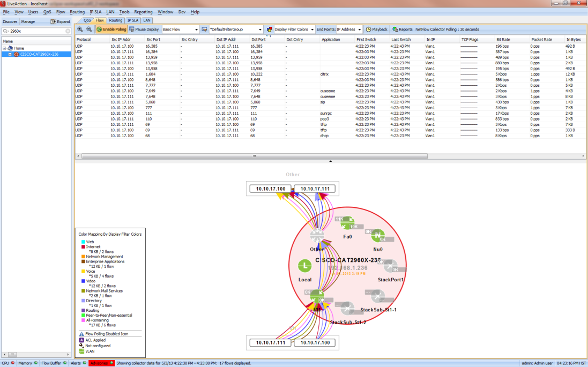Viewport: 588px width, 367px height.
Task: Click the Discover button in the sidebar
Action: click(10, 22)
